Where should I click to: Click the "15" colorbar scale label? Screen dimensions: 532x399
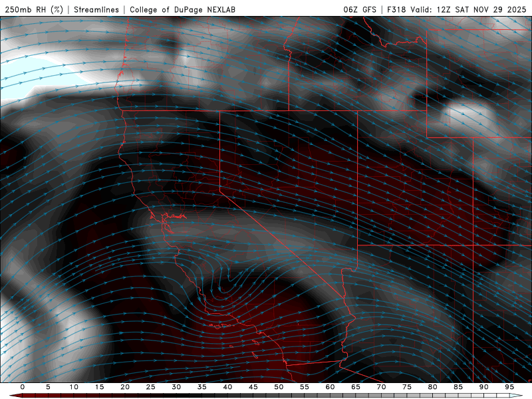coord(99,387)
